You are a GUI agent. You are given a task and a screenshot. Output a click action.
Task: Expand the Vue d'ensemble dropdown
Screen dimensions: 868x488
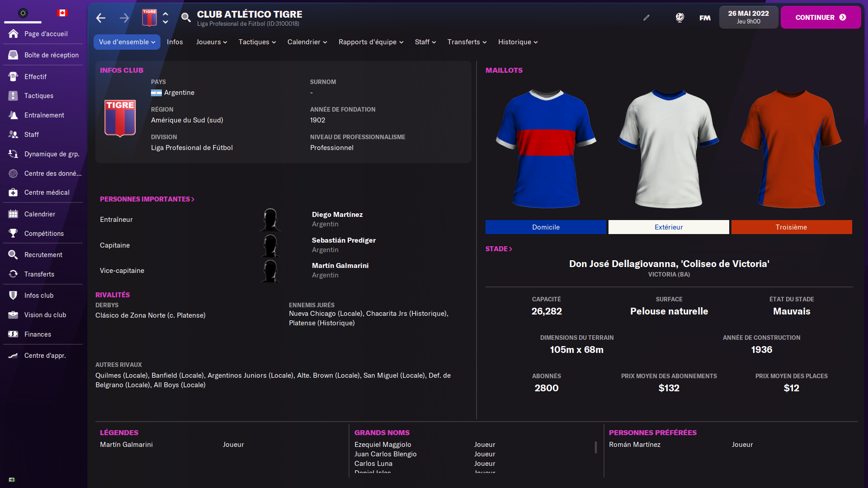(x=127, y=42)
